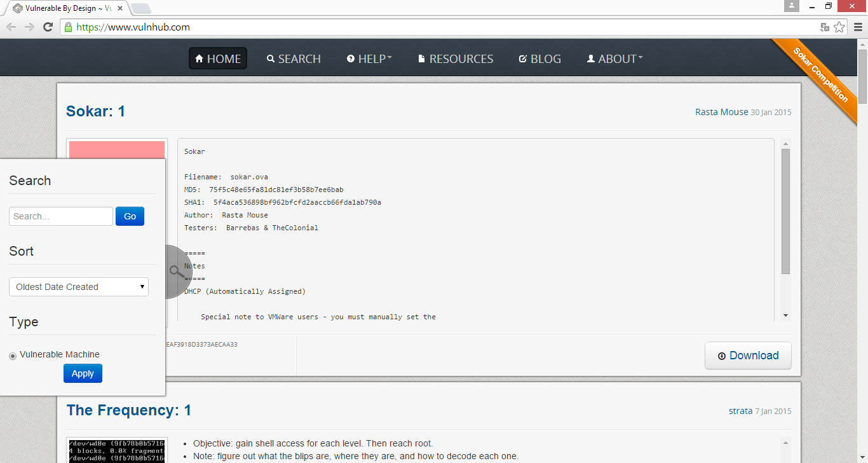Click the browser forward arrow
The image size is (868, 463).
coord(29,27)
